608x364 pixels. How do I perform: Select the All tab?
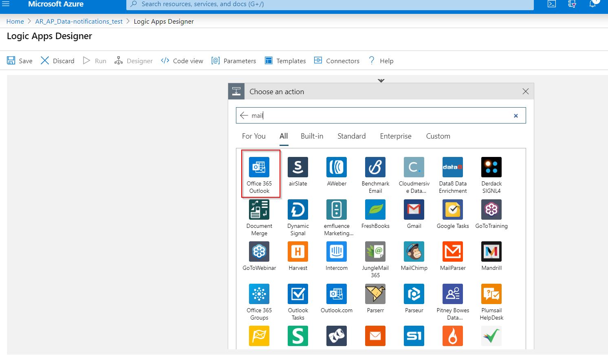click(x=284, y=136)
